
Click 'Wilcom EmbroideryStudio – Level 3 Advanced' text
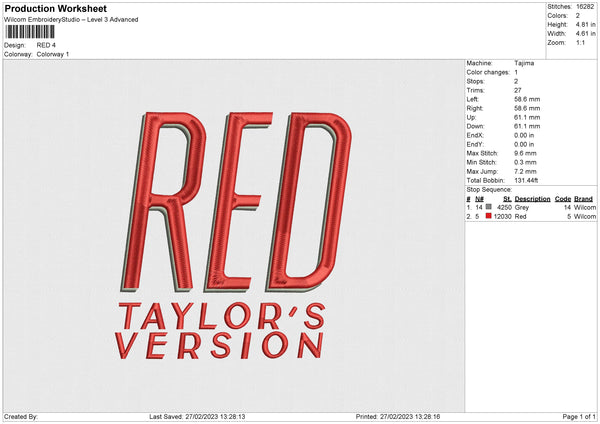coord(71,20)
